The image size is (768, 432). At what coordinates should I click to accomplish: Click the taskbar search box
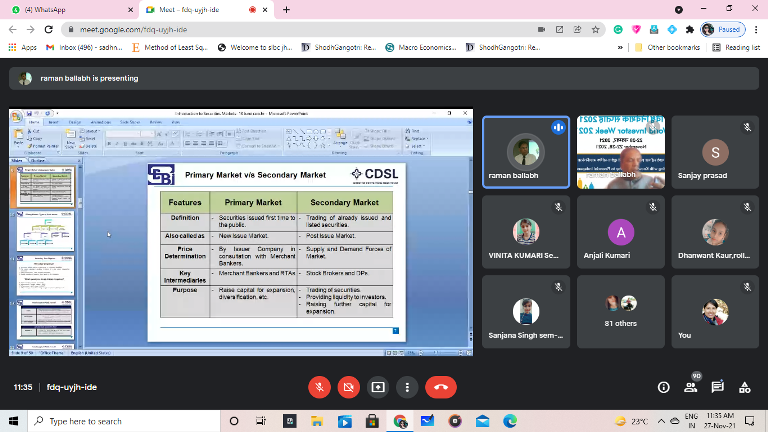coord(124,421)
